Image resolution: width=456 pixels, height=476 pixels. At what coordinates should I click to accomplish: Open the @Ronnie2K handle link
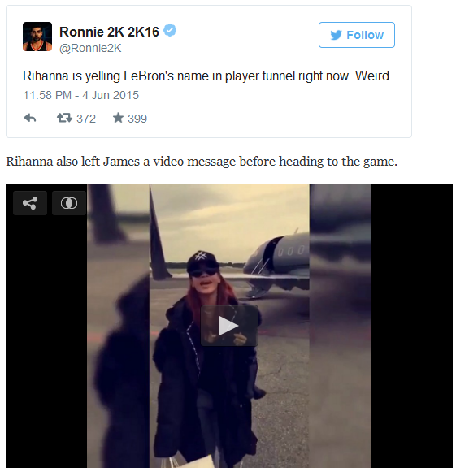90,48
